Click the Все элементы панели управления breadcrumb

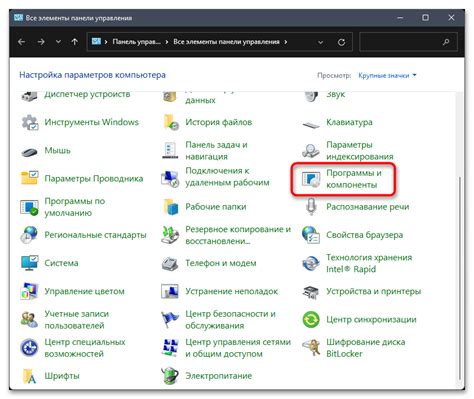pyautogui.click(x=226, y=42)
